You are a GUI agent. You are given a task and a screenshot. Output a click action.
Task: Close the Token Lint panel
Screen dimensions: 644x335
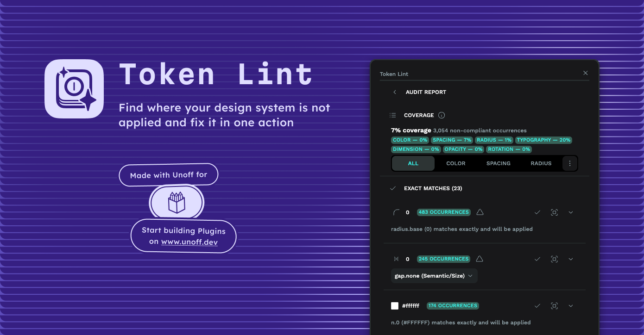(x=586, y=73)
